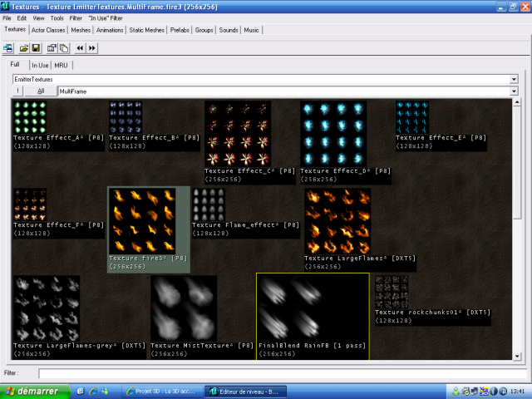Open the Filter menu
The height and width of the screenshot is (399, 532).
point(76,18)
